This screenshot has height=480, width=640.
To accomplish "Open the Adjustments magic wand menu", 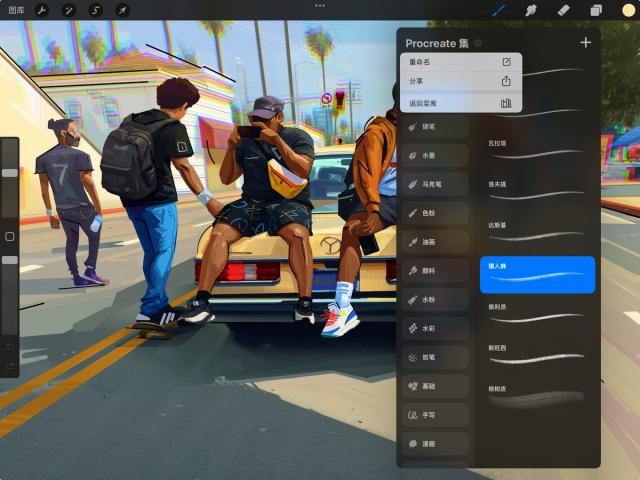I will 69,10.
